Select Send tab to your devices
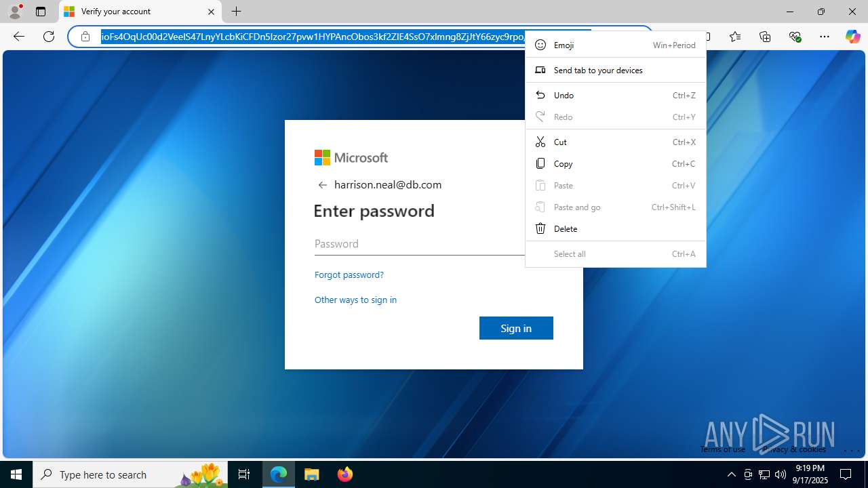The height and width of the screenshot is (488, 868). (x=616, y=70)
